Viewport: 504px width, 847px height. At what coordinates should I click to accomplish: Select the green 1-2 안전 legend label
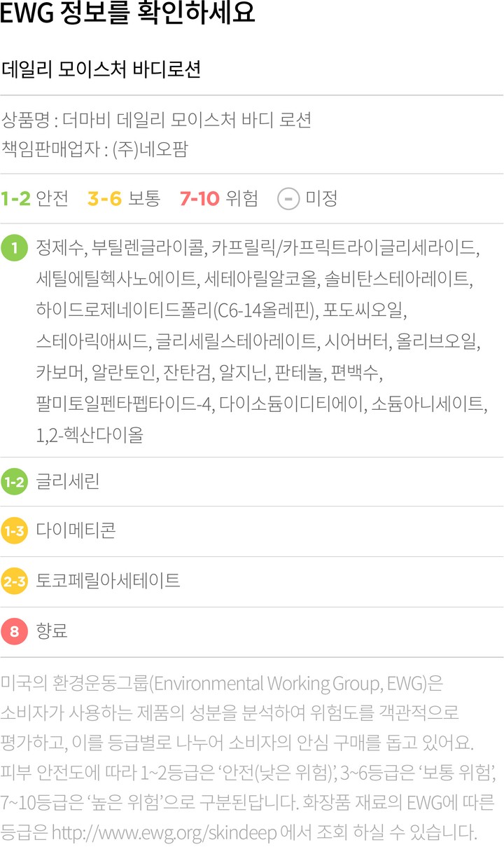tap(35, 199)
